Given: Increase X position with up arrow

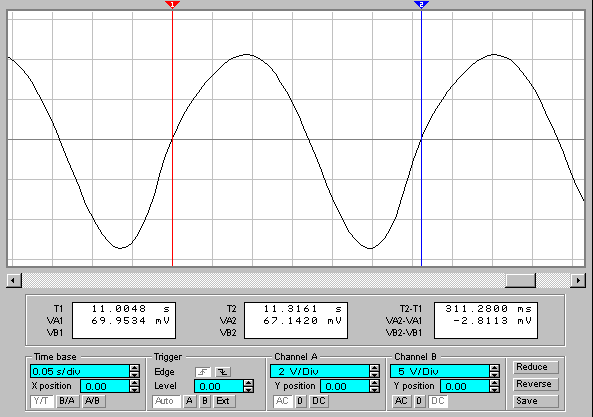Looking at the screenshot, I should pyautogui.click(x=134, y=383).
